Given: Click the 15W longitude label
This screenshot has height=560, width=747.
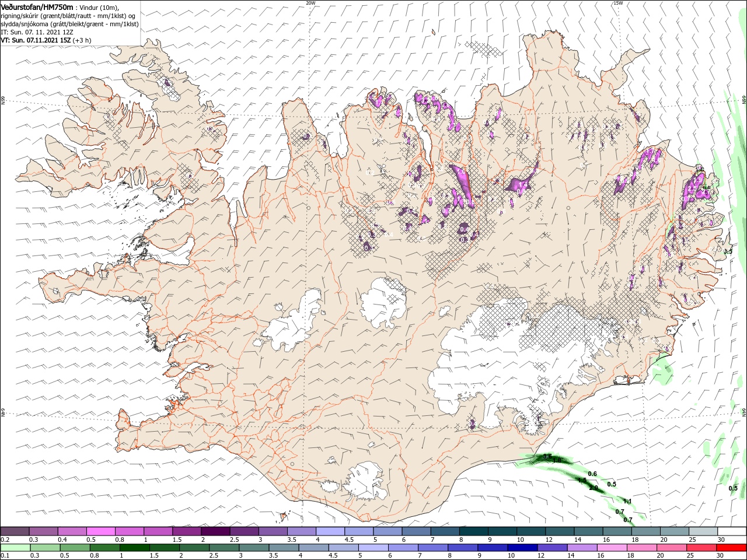Looking at the screenshot, I should 618,3.
